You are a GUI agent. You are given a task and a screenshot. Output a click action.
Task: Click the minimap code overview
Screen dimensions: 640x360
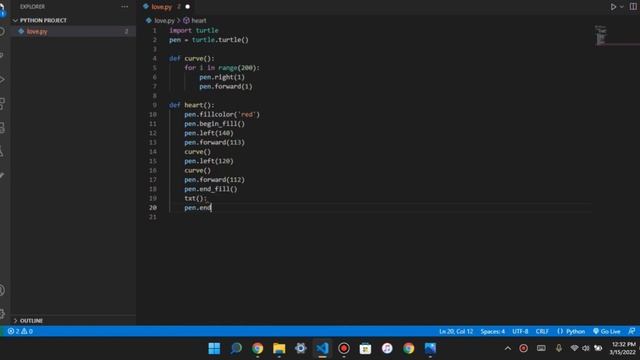tap(601, 35)
